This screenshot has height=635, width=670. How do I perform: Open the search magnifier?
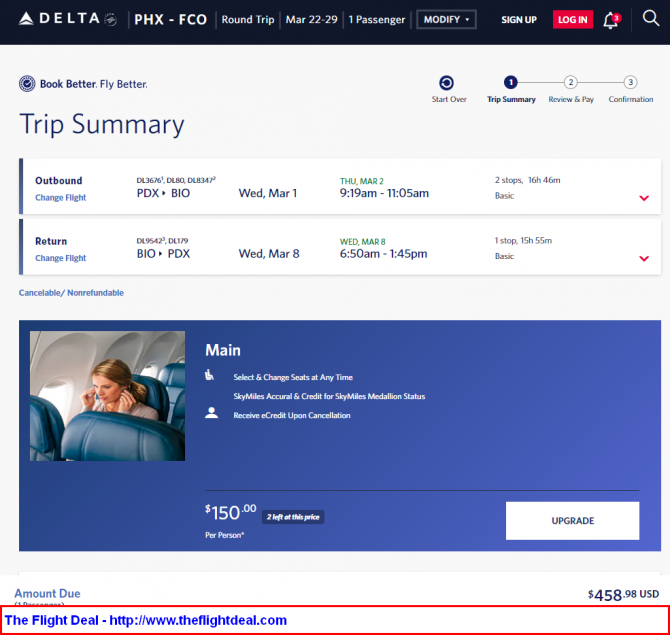[x=651, y=19]
